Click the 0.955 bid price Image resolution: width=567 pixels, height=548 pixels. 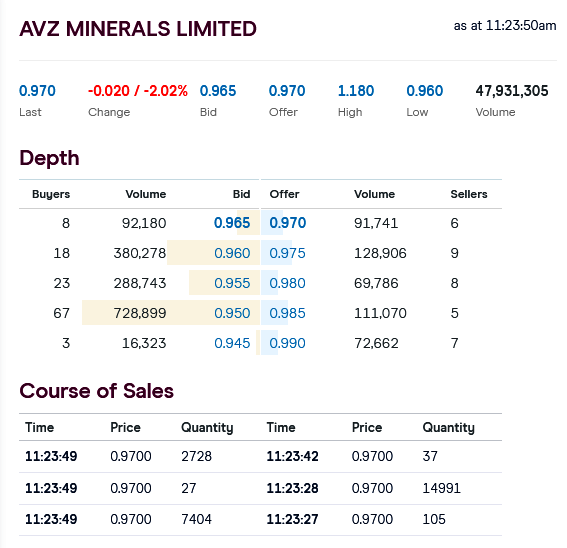point(232,283)
